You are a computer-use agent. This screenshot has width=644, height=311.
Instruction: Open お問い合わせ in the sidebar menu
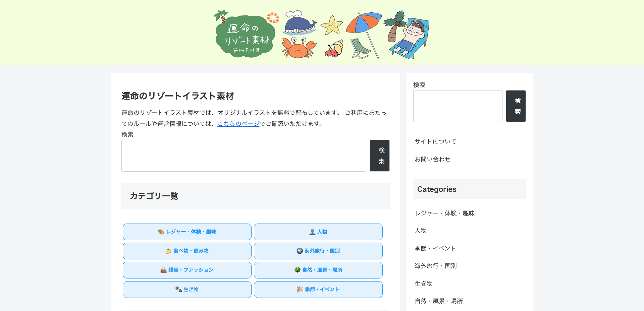click(x=432, y=159)
